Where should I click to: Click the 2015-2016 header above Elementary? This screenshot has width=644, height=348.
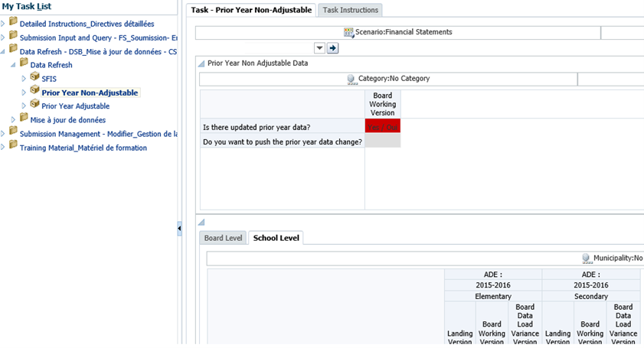coord(493,285)
